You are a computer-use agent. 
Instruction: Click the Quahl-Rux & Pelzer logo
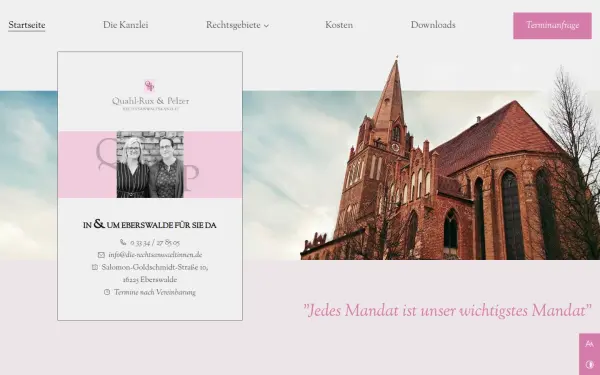pyautogui.click(x=150, y=95)
